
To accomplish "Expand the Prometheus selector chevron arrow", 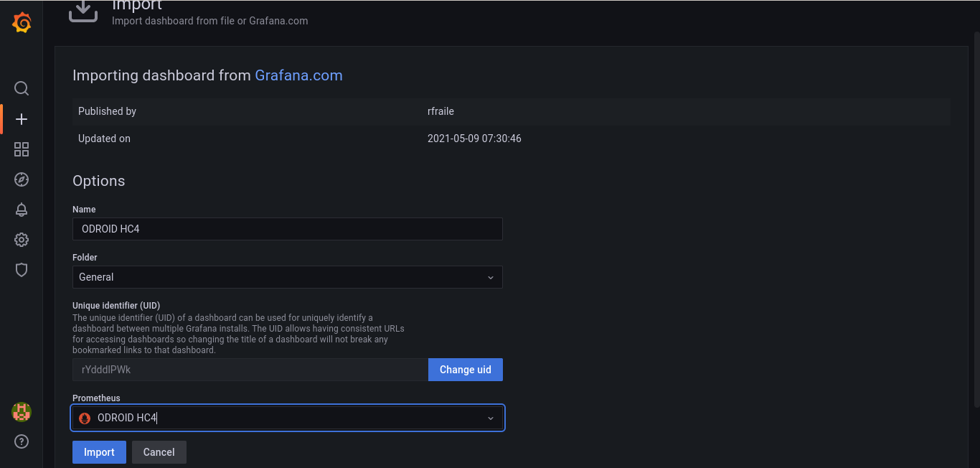I will (491, 418).
